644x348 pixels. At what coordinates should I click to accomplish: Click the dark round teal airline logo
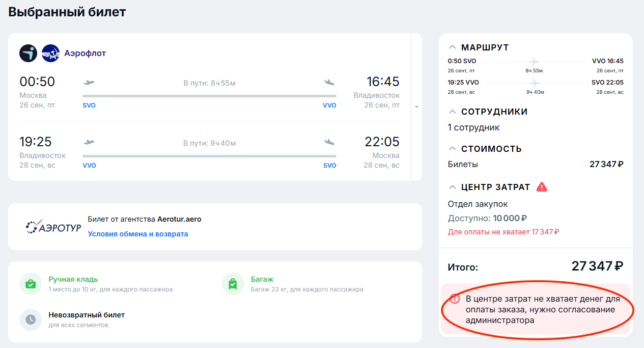(29, 53)
